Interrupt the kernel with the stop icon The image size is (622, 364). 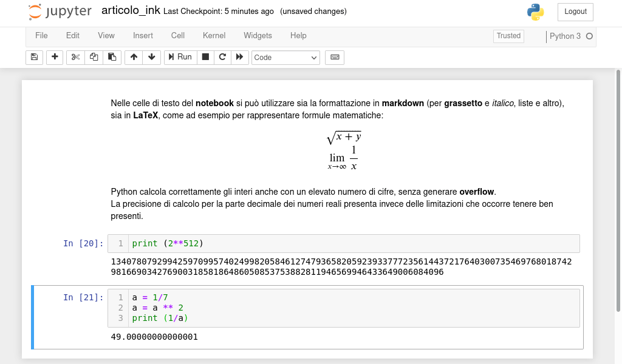pyautogui.click(x=205, y=57)
